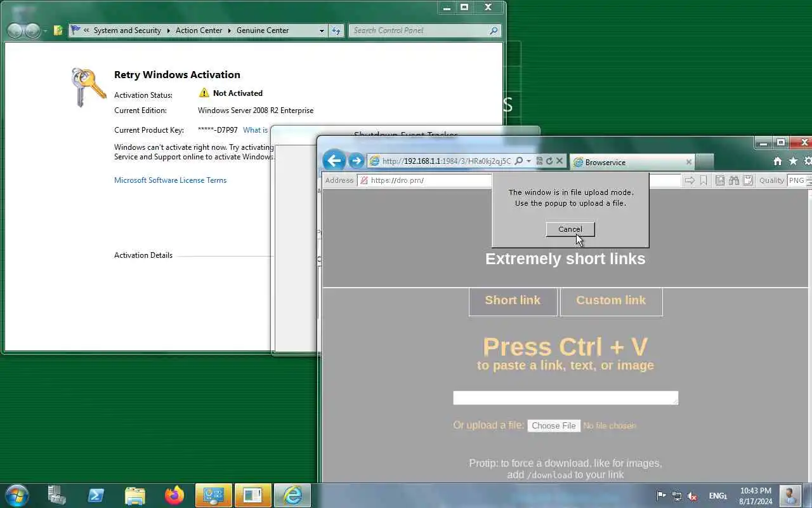Image resolution: width=812 pixels, height=508 pixels.
Task: Open Windows Explorer from taskbar
Action: 135,495
